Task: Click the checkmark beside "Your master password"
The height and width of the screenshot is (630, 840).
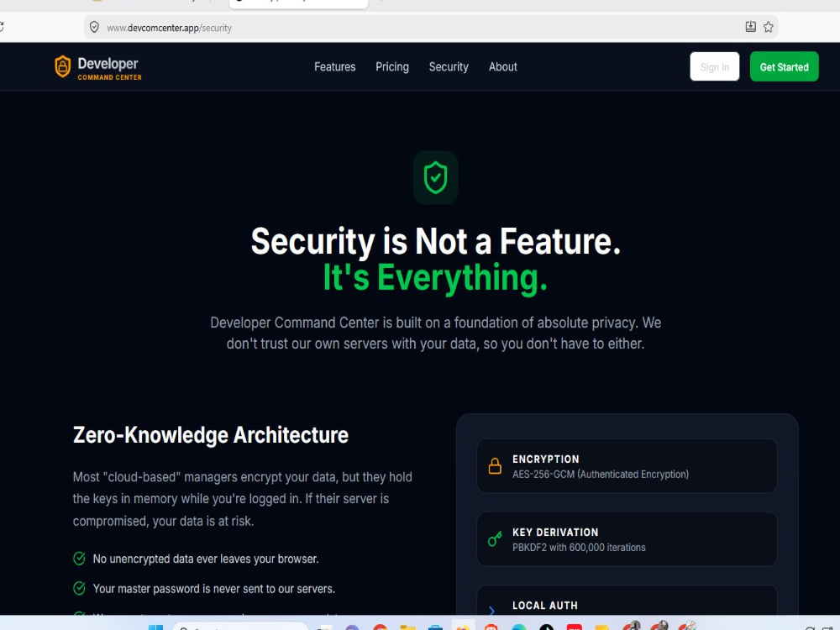Action: coord(79,589)
